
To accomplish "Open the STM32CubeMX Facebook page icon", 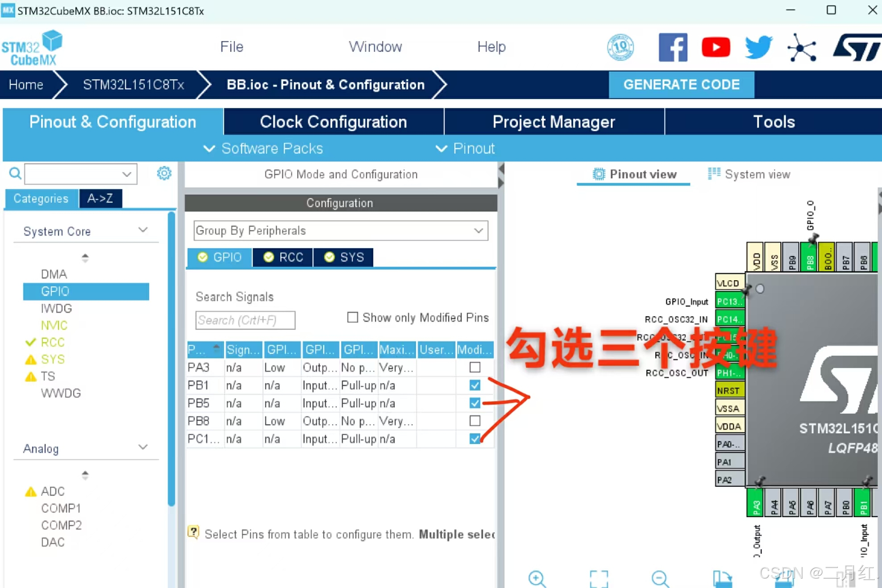I will click(x=673, y=47).
